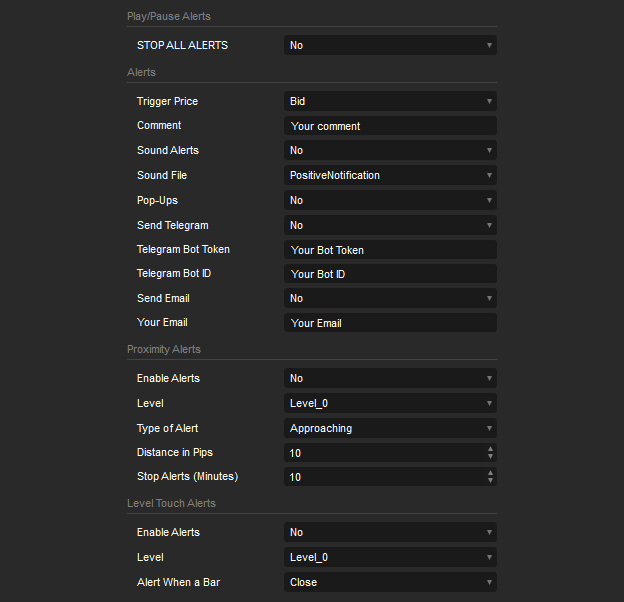Image resolution: width=624 pixels, height=602 pixels.
Task: Open the Send Email dropdown
Action: 390,298
